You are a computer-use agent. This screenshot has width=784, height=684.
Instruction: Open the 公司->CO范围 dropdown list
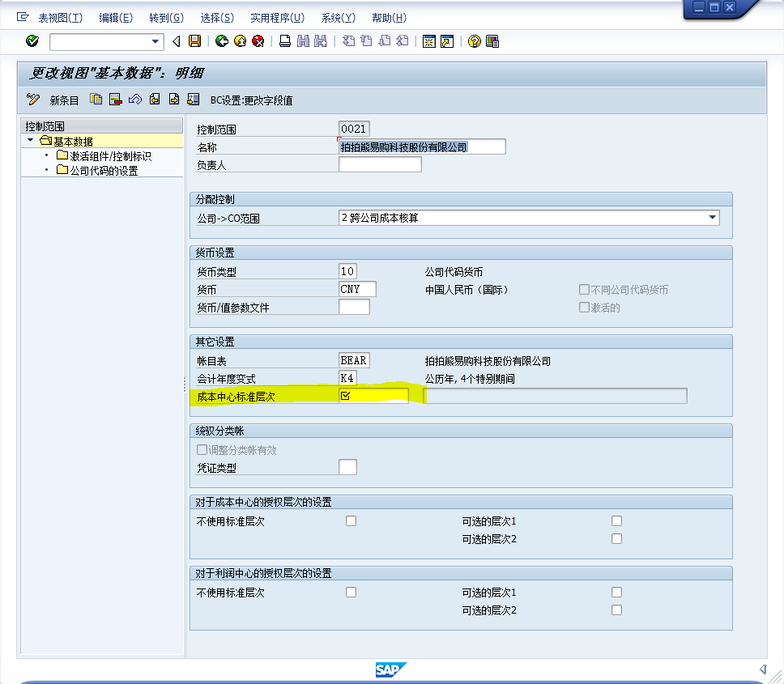712,217
